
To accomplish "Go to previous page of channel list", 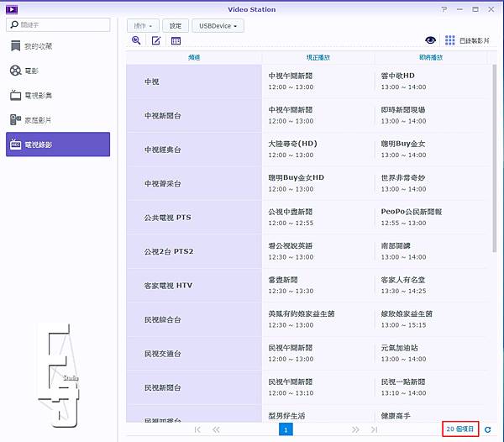I will (216, 429).
